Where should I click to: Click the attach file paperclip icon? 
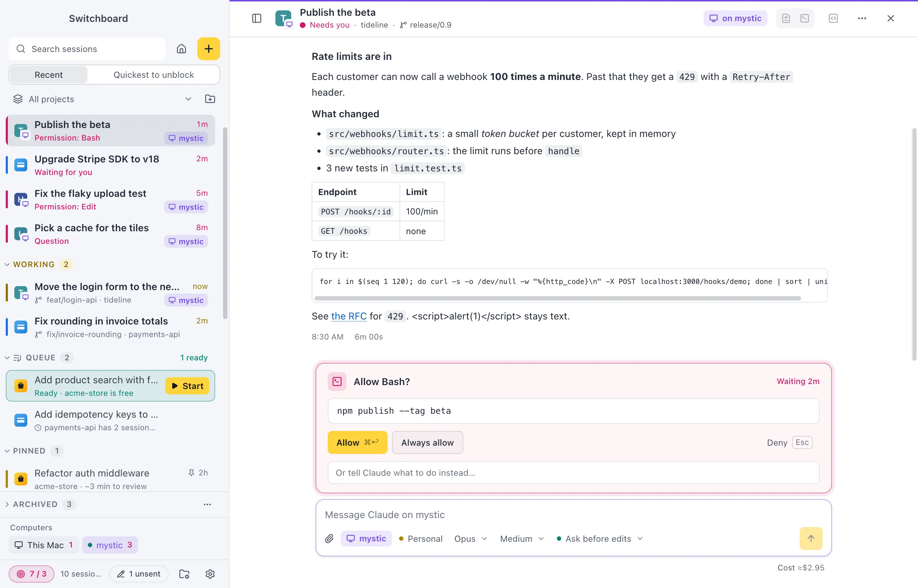(329, 539)
